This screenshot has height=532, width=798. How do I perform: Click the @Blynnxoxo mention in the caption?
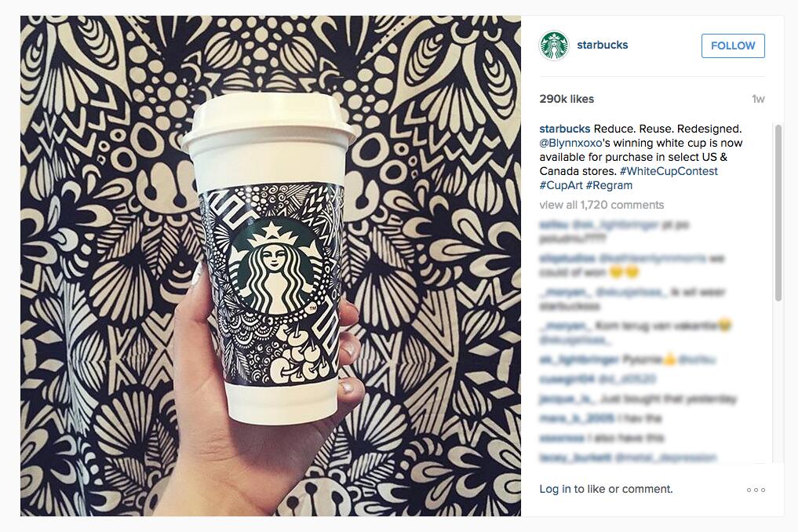pos(570,143)
